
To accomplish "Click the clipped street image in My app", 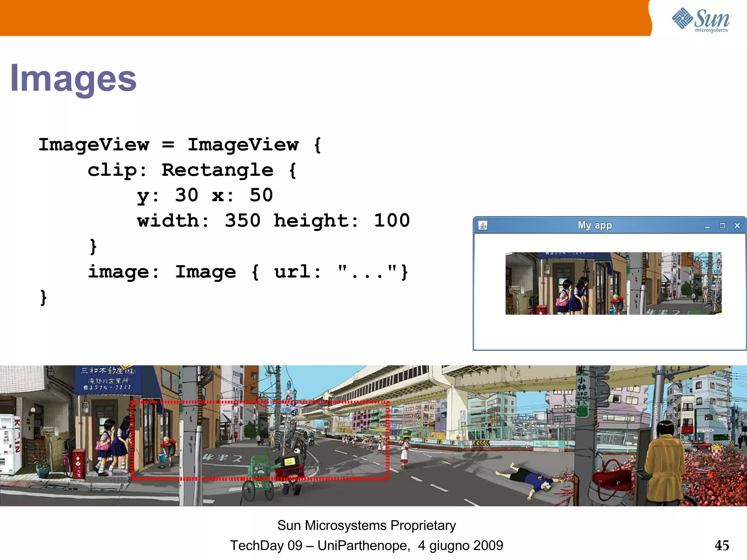I will click(x=614, y=283).
